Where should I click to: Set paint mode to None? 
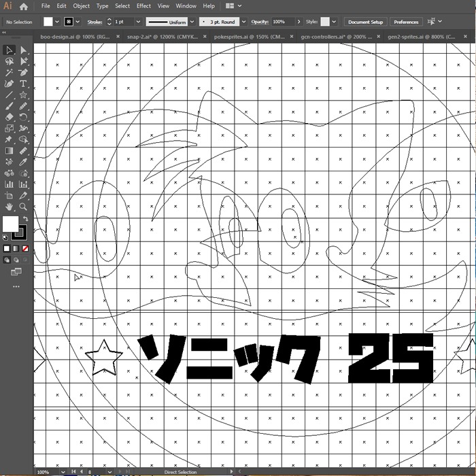click(x=26, y=249)
